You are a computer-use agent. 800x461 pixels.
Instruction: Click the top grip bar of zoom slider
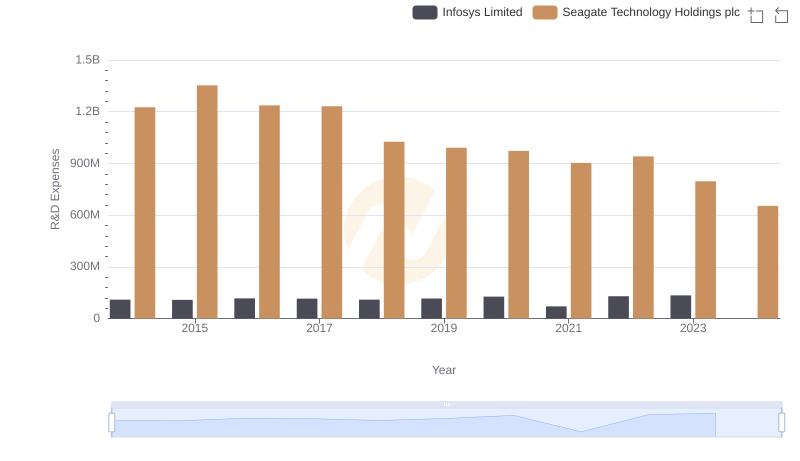(446, 404)
